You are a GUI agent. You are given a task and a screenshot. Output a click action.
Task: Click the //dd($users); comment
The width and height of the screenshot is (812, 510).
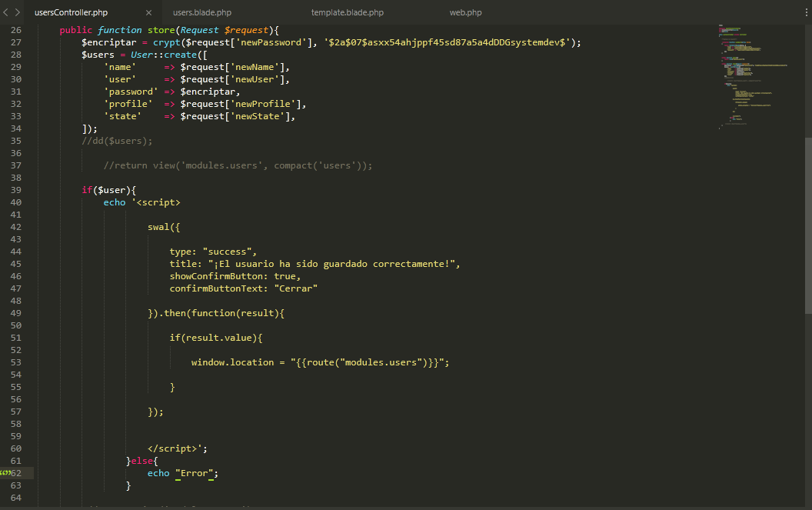point(117,141)
